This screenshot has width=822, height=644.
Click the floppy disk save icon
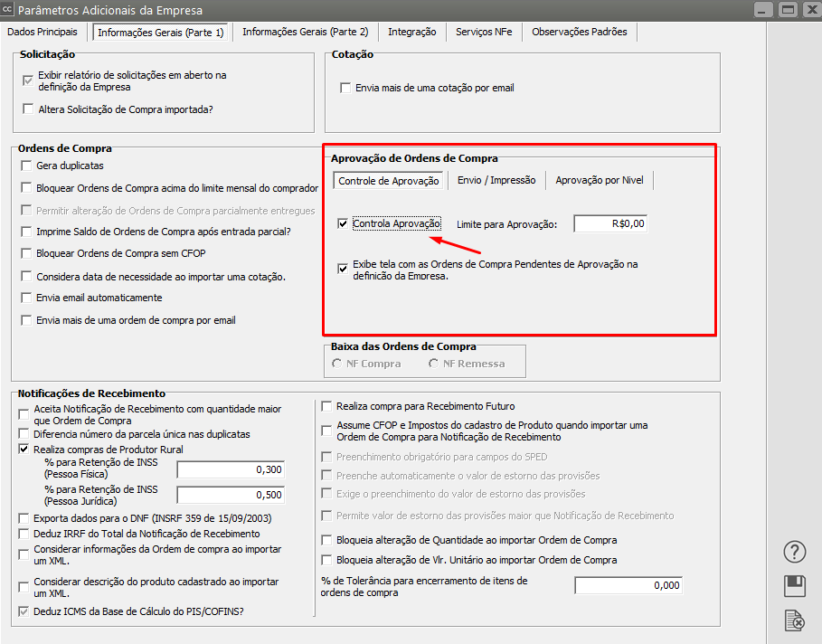[794, 585]
